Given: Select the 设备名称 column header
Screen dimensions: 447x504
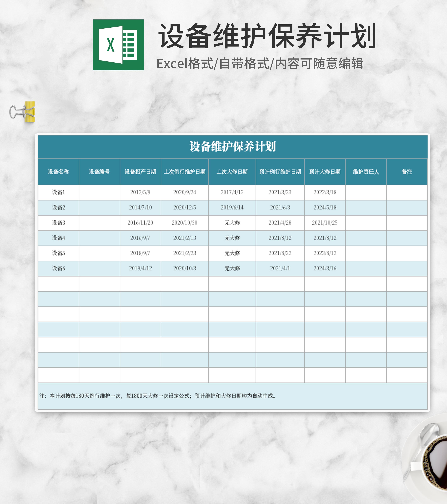Looking at the screenshot, I should (x=58, y=172).
